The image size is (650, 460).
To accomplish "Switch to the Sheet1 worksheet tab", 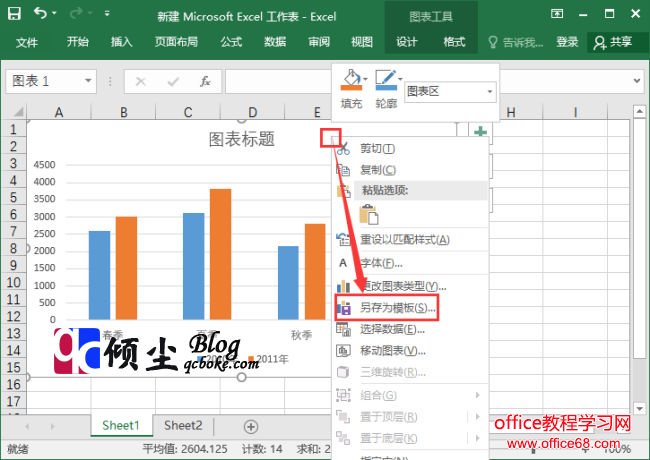I will [121, 426].
